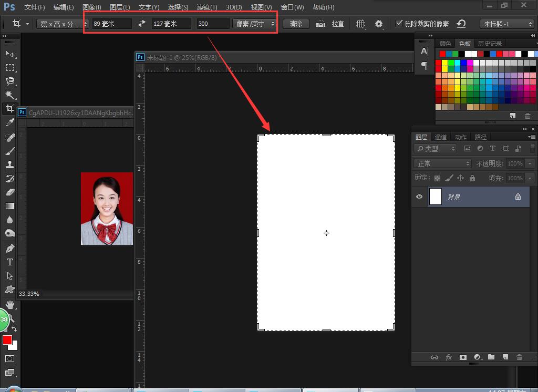The image size is (538, 392).
Task: Click the red foreground color swatch
Action: (7, 340)
